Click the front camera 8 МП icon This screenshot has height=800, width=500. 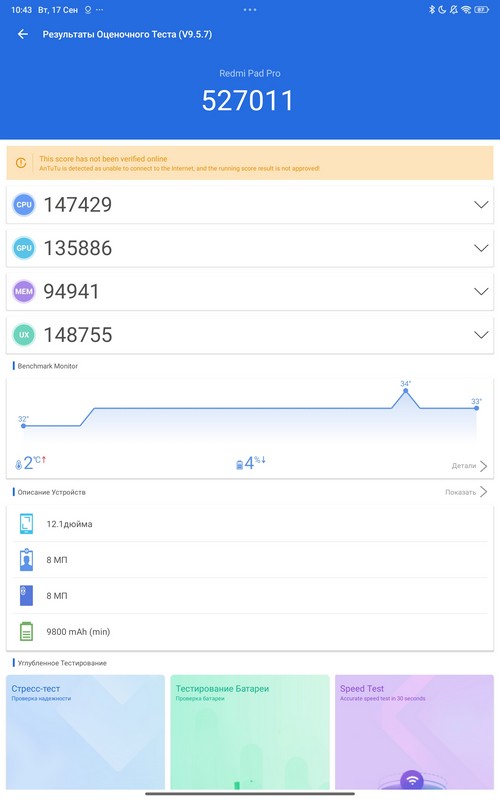point(26,560)
